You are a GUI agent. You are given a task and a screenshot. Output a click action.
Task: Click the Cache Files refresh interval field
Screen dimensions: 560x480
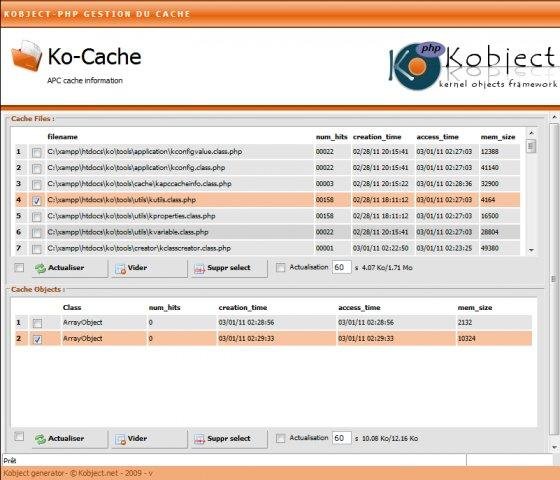341,267
